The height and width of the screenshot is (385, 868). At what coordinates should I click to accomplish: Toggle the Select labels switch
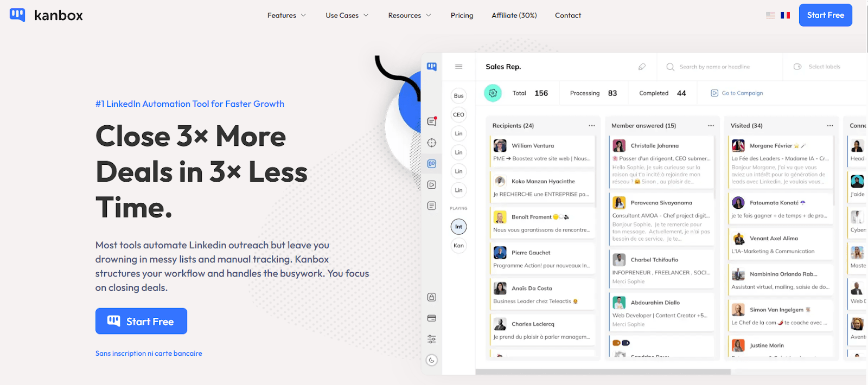click(797, 67)
